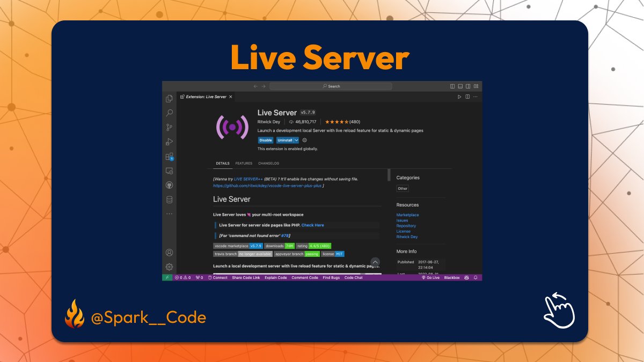Disable the Live Server extension
The image size is (644, 362).
point(265,140)
